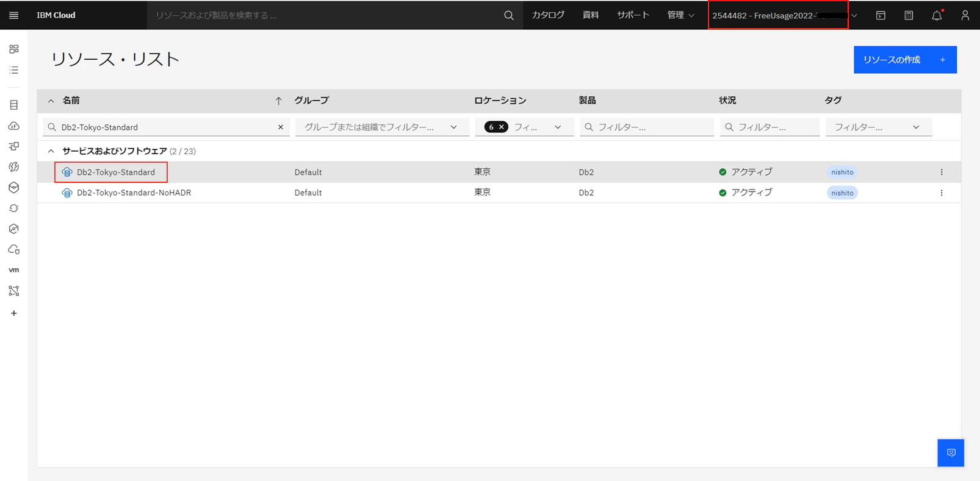Sort by 名前 using the up arrow
The height and width of the screenshot is (481, 980).
pos(278,101)
